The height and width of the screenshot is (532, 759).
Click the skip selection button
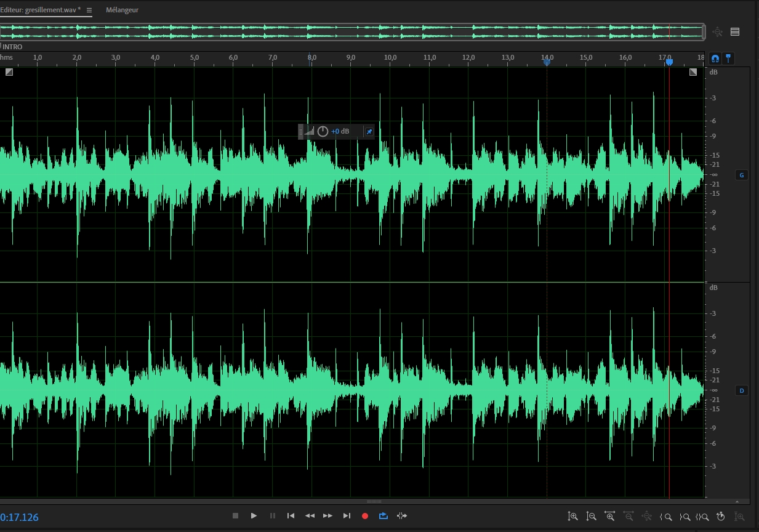pos(402,516)
